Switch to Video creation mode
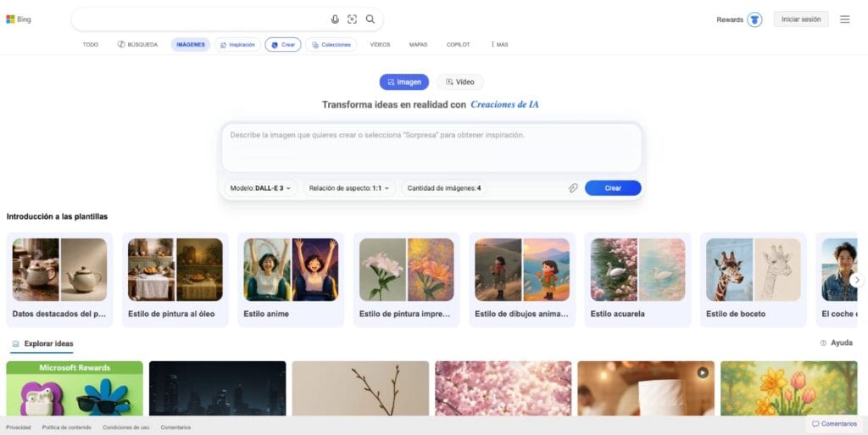The image size is (868, 435). point(460,82)
